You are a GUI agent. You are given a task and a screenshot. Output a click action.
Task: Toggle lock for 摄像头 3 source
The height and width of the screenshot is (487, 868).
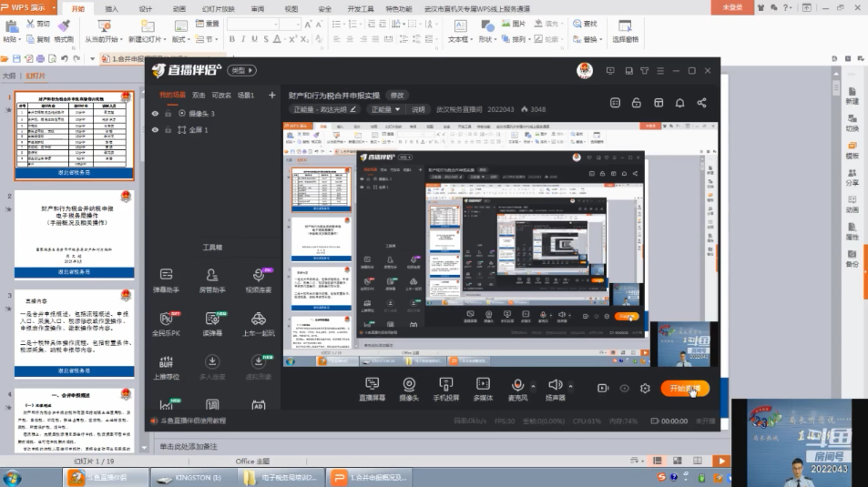click(168, 114)
